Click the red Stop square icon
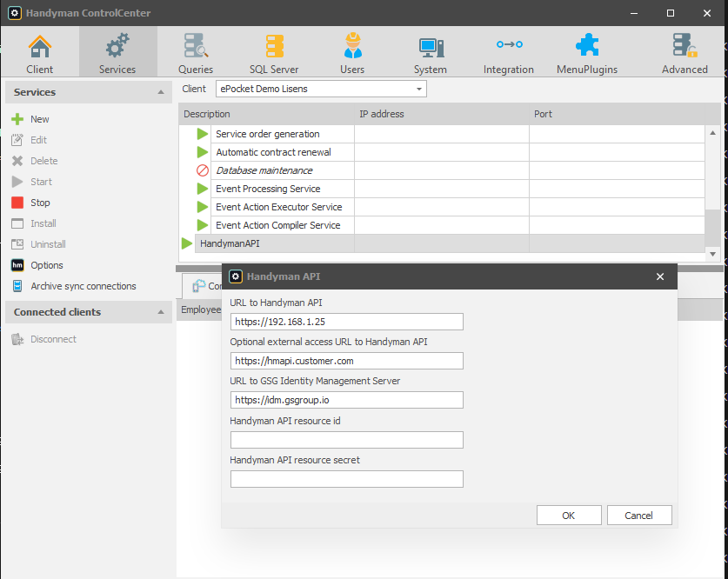The image size is (728, 579). point(17,203)
